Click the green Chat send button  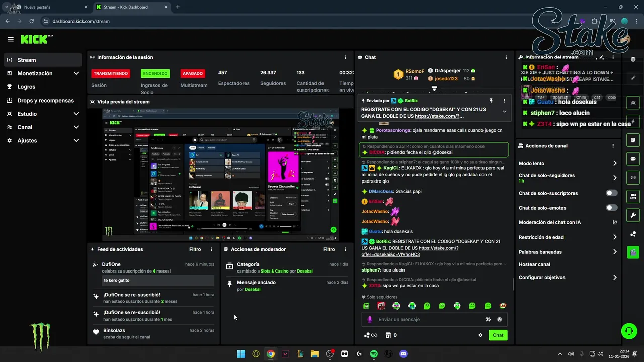498,335
